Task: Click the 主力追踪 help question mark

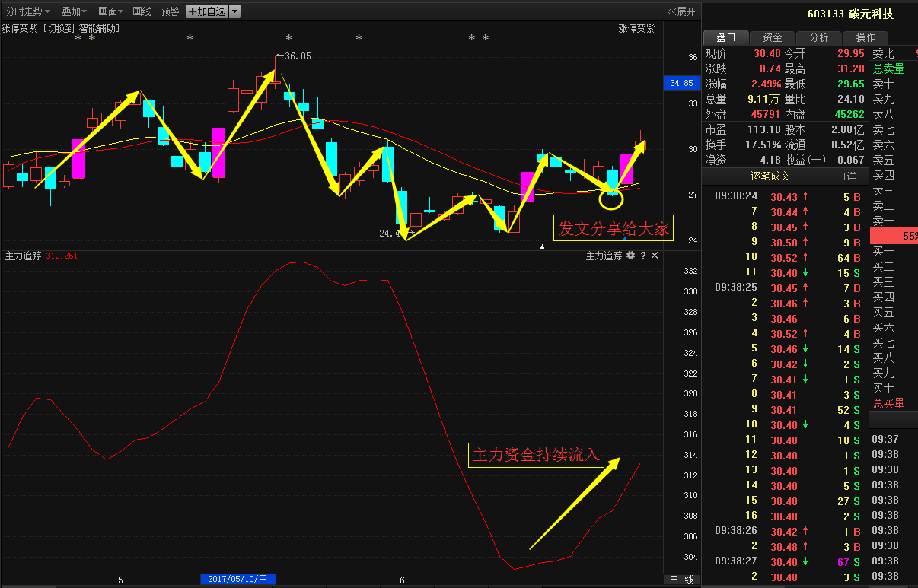Action: [642, 256]
